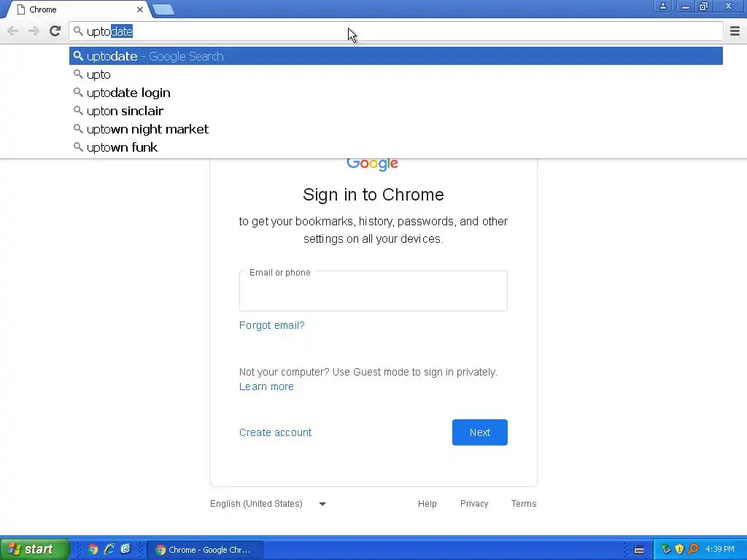Choose the 'uptodate login' suggestion
Image resolution: width=747 pixels, height=560 pixels.
pos(396,93)
